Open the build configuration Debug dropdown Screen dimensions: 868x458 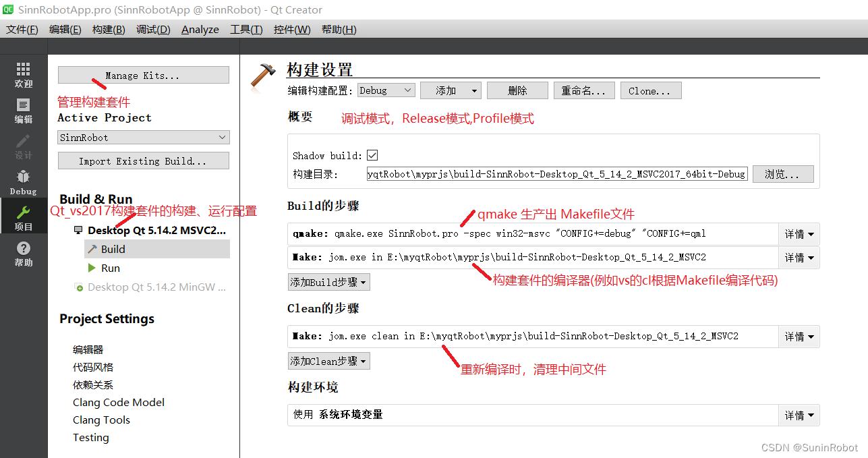386,90
